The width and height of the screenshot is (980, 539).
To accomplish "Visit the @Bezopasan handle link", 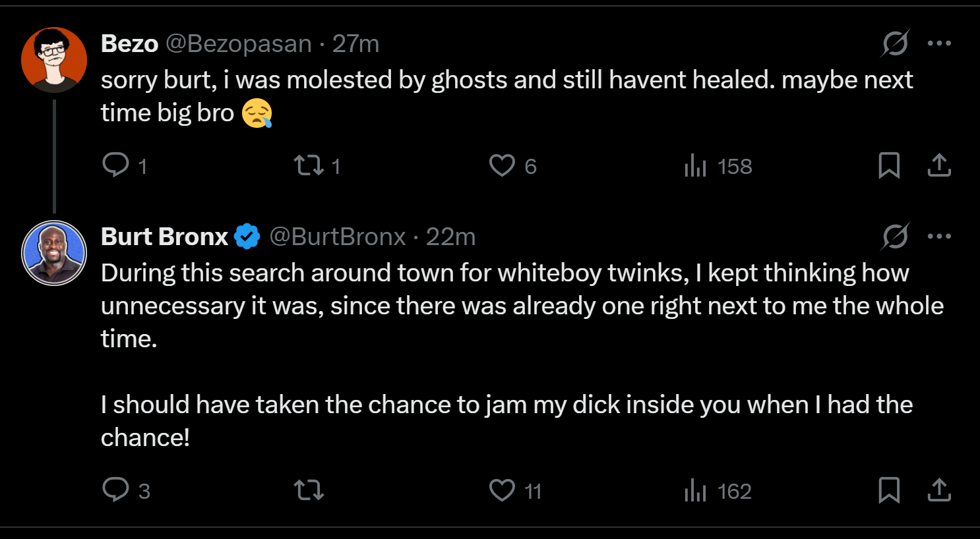I will click(x=238, y=43).
